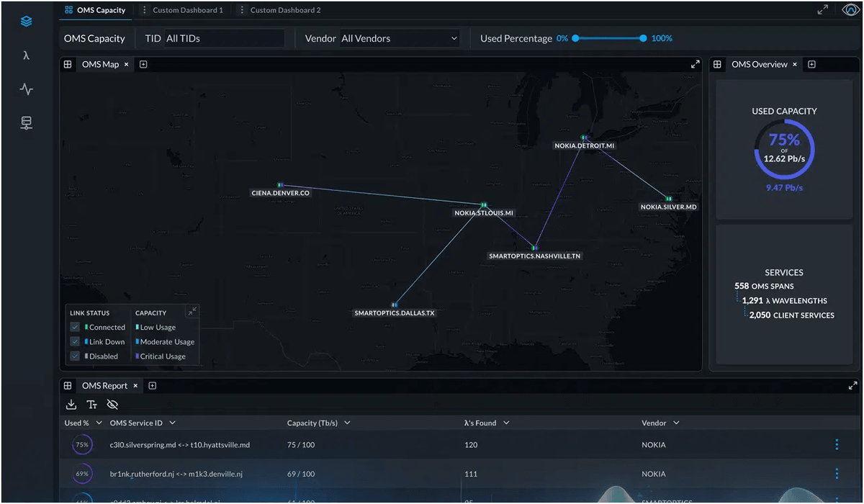Maximize the OMS Report panel
Screen dimensions: 864x504
853,386
